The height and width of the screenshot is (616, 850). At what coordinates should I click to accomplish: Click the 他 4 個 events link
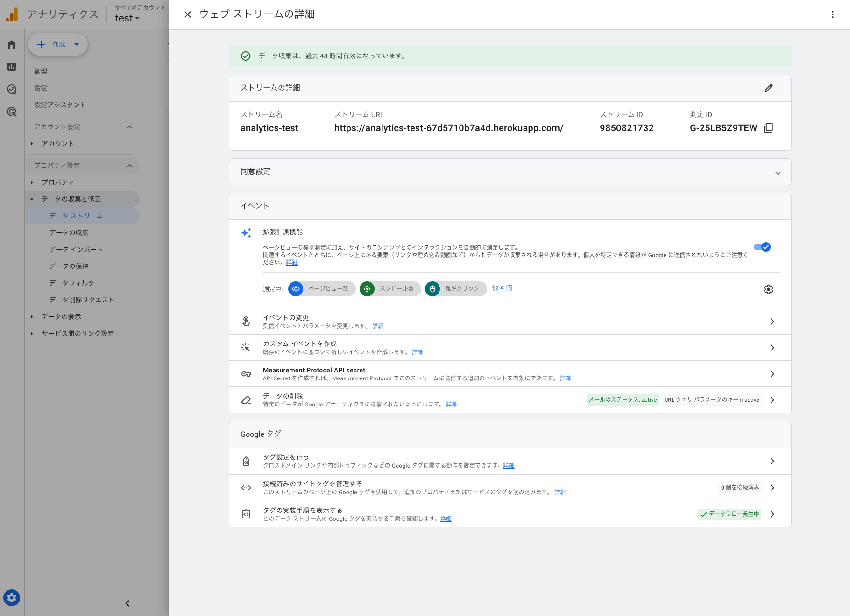click(x=502, y=288)
